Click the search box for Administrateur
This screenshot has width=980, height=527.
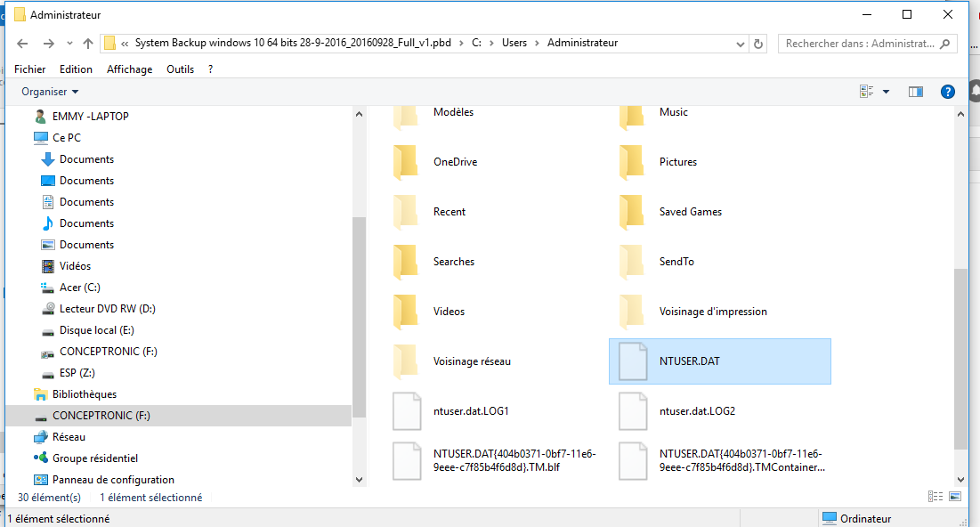(x=860, y=43)
